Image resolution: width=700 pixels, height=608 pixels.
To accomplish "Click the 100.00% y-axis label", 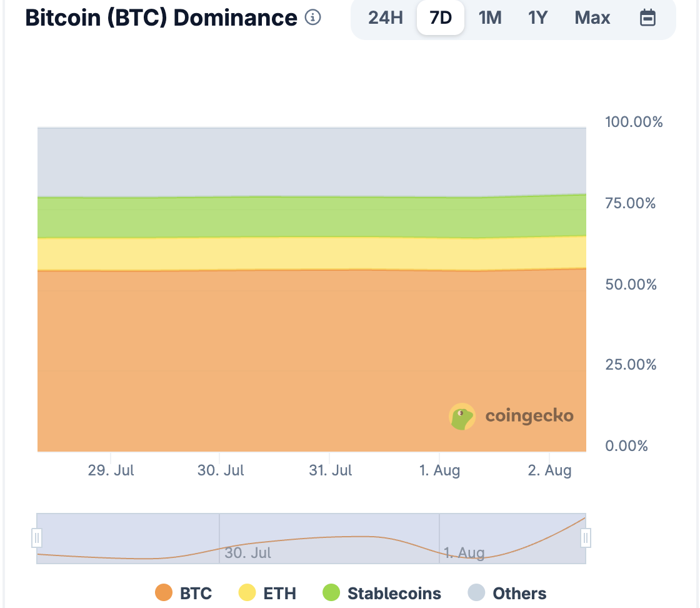I will pos(634,122).
